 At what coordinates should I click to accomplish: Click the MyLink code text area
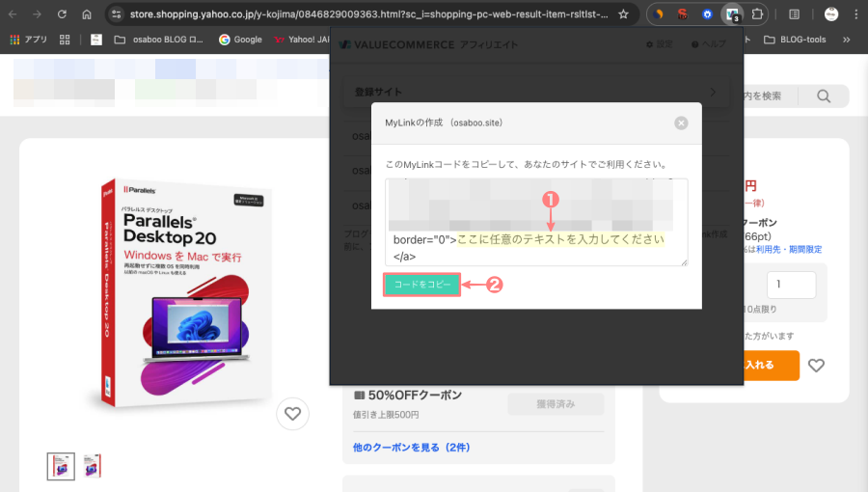[x=536, y=222]
